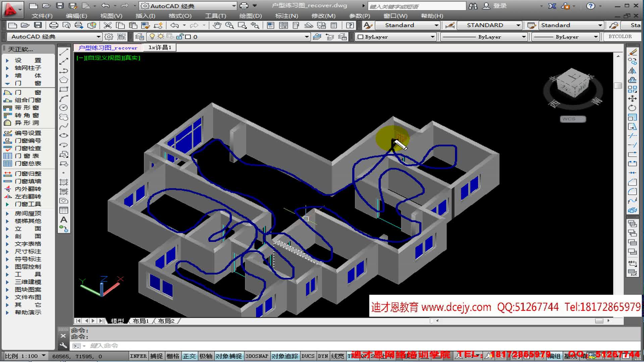644x362 pixels.
Task: Open the 绘图(D) menu
Action: click(250, 16)
